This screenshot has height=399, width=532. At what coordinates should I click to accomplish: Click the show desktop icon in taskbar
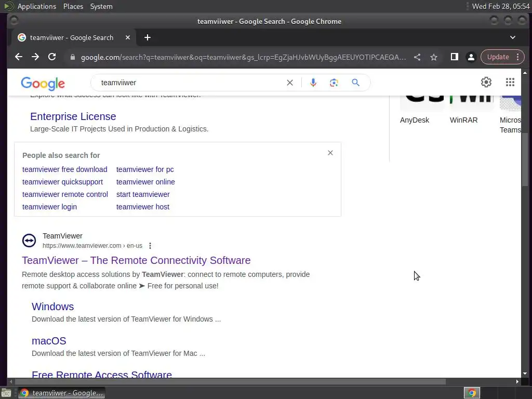click(6, 393)
